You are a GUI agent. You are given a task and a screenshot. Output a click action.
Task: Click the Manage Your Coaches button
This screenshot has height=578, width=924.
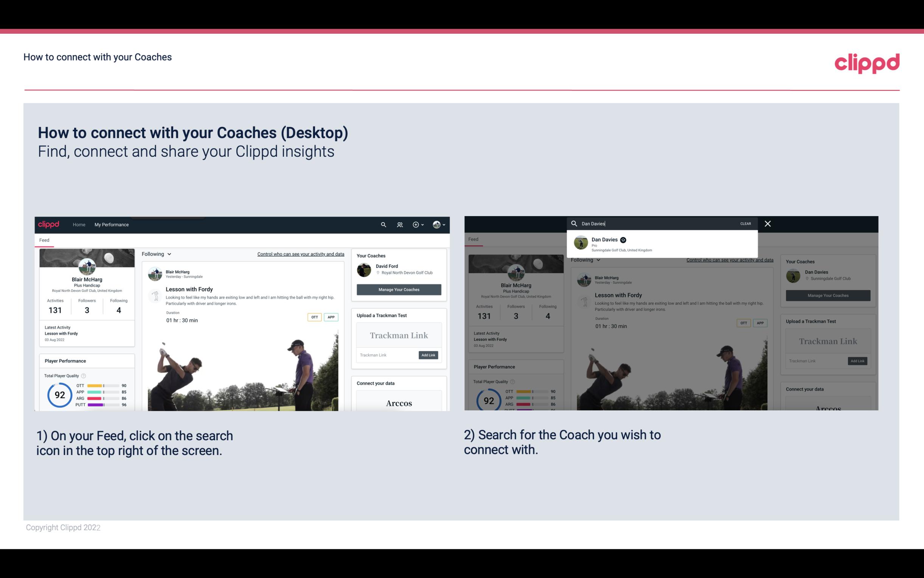[399, 289]
